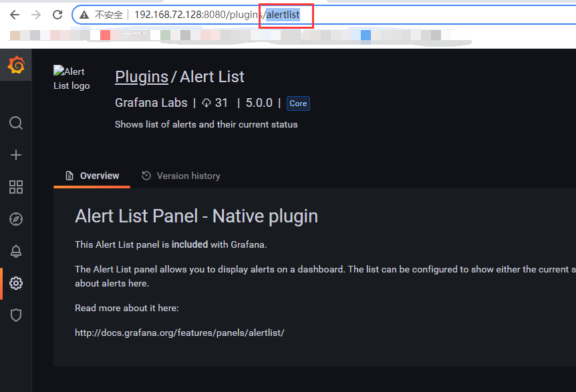Click the 'Alert List Panel - Native plugin' heading
Screen dimensions: 576x392
point(196,216)
